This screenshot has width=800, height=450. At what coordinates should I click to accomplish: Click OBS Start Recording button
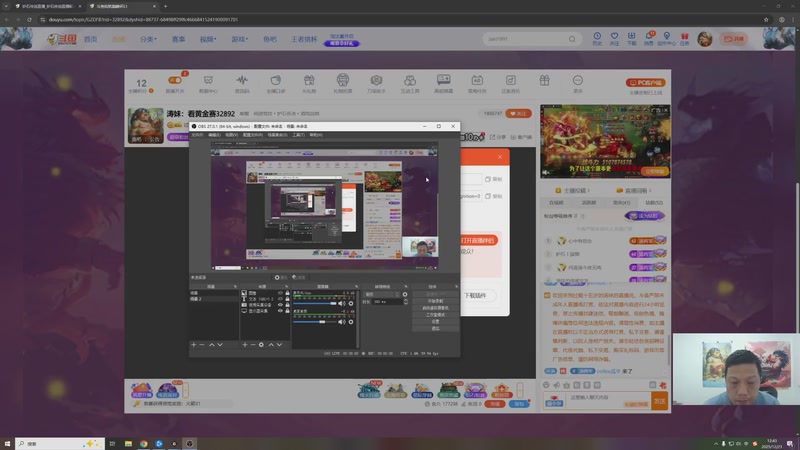435,301
